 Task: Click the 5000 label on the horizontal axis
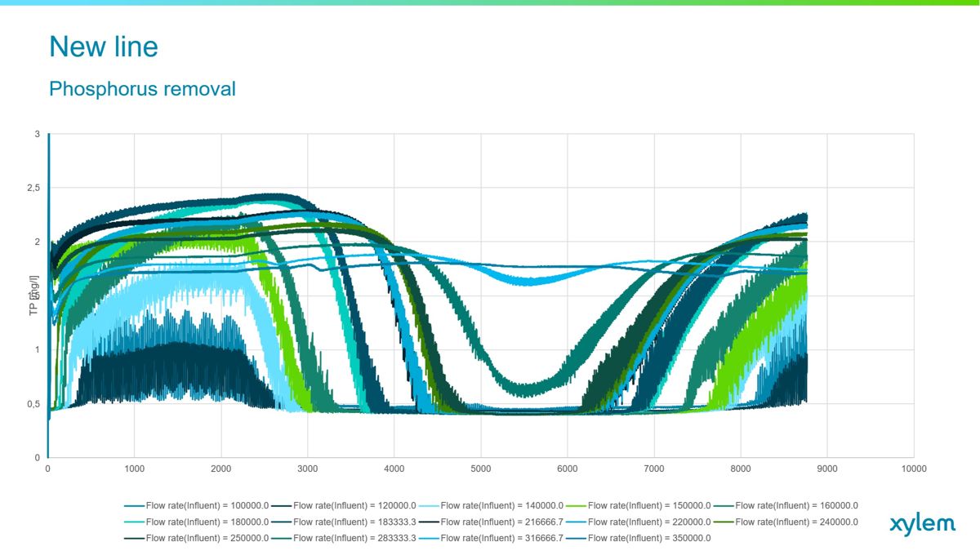481,469
